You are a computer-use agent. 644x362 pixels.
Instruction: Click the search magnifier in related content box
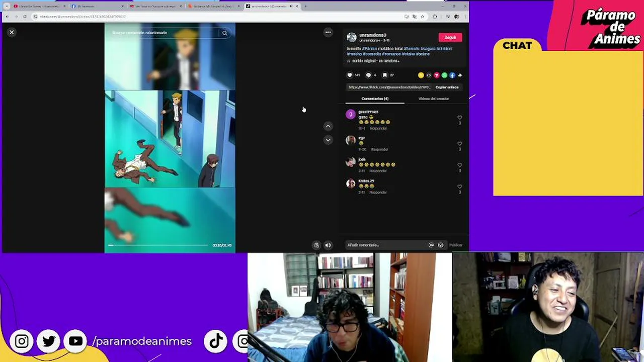click(x=225, y=33)
